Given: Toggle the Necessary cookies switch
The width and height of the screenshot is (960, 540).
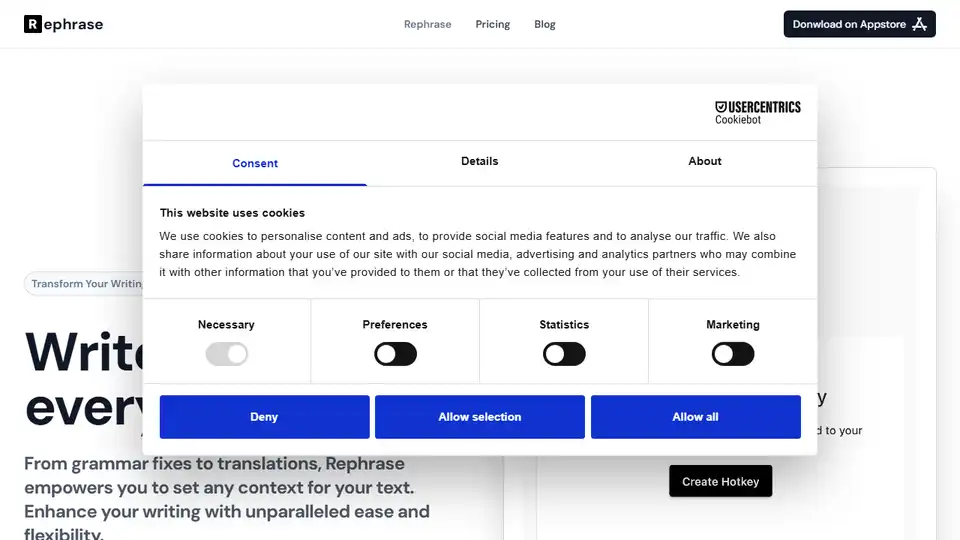Looking at the screenshot, I should (226, 354).
